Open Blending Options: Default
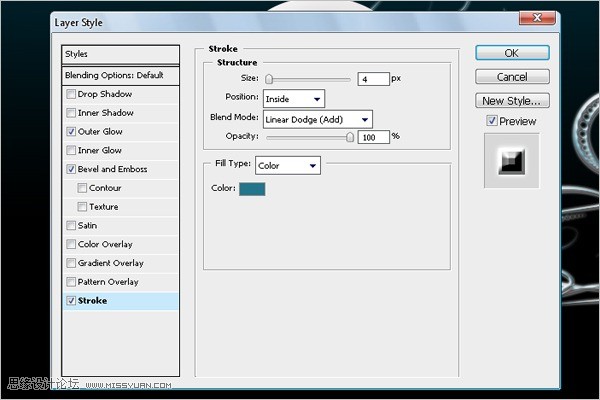 [121, 75]
